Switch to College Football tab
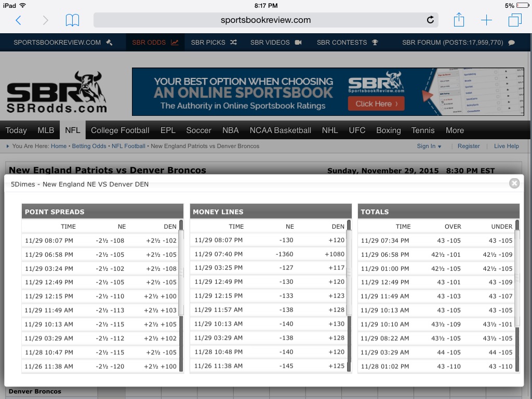Screen dimensions: 532x399 pos(120,130)
